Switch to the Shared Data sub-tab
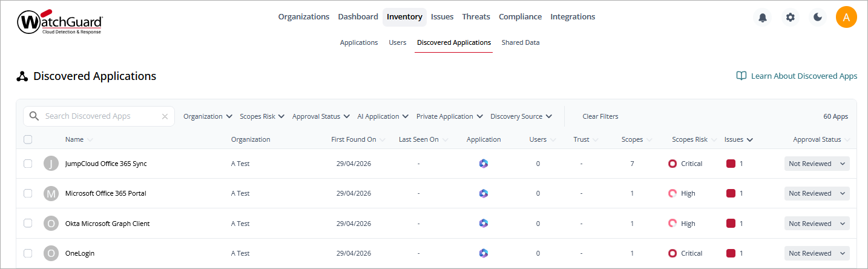Image resolution: width=868 pixels, height=269 pixels. pos(521,42)
